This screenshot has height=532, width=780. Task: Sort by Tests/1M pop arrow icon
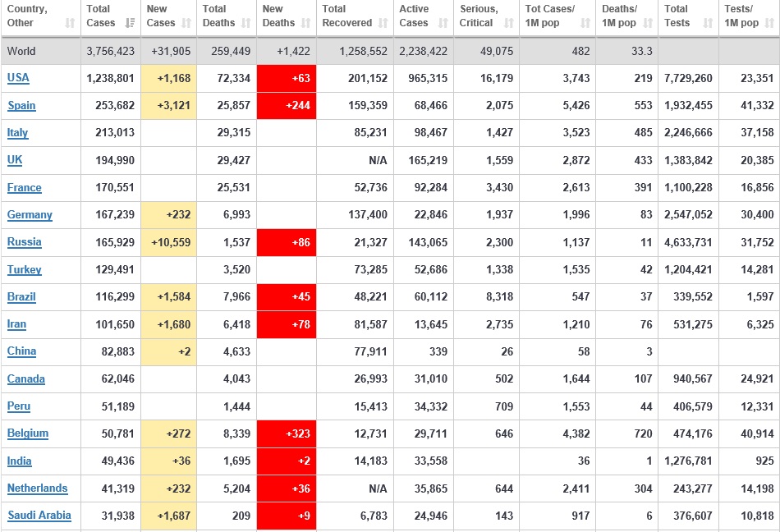[769, 23]
